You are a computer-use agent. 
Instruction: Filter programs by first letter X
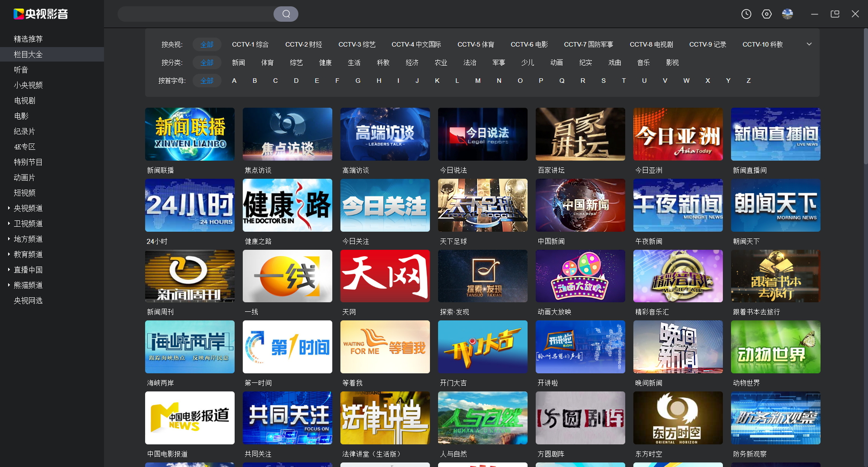tap(708, 81)
